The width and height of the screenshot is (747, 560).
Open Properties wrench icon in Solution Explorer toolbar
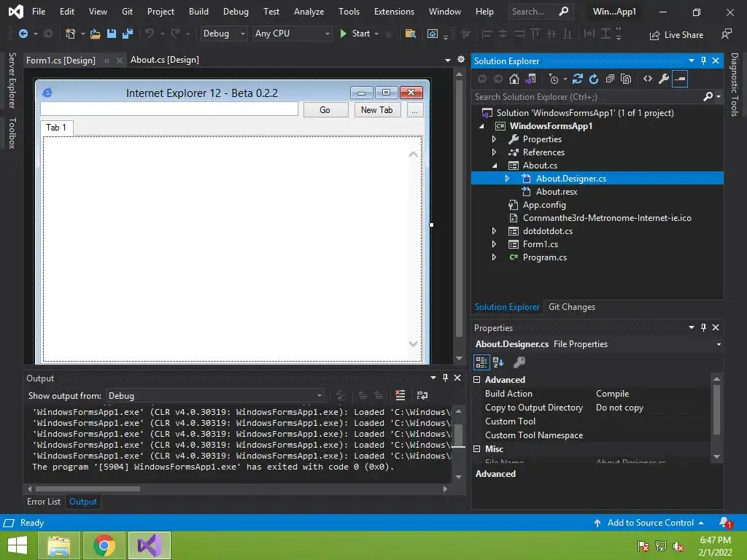click(664, 79)
